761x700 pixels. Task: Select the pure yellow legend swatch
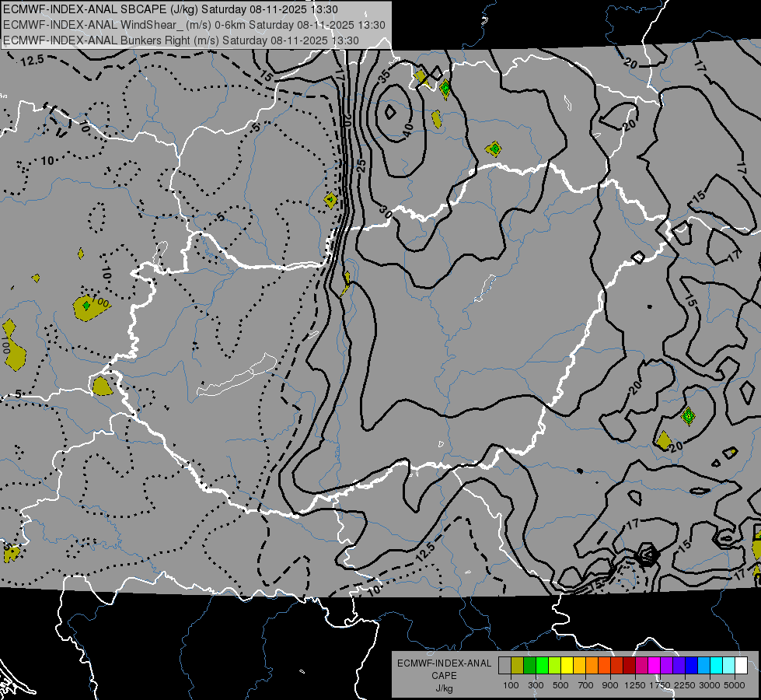pyautogui.click(x=567, y=666)
